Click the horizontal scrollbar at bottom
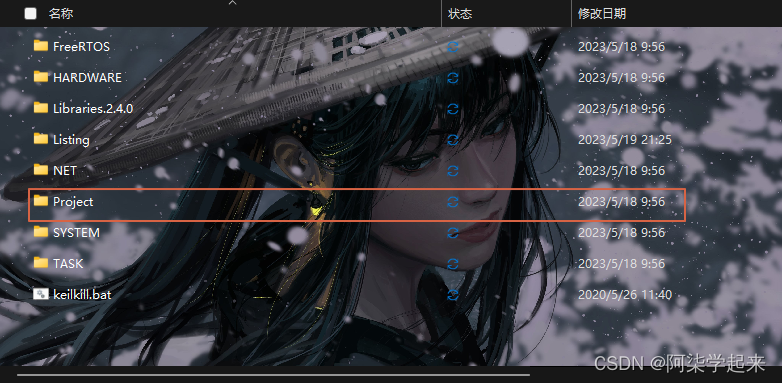Screen dimensions: 782x383 (273, 374)
